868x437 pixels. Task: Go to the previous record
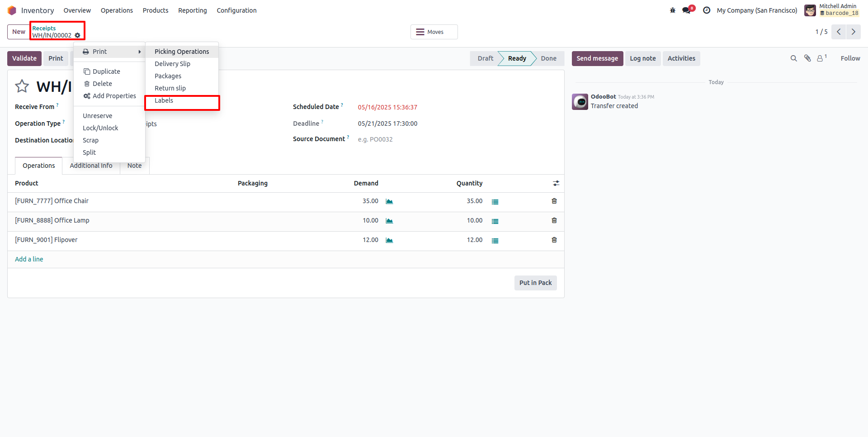pos(839,32)
